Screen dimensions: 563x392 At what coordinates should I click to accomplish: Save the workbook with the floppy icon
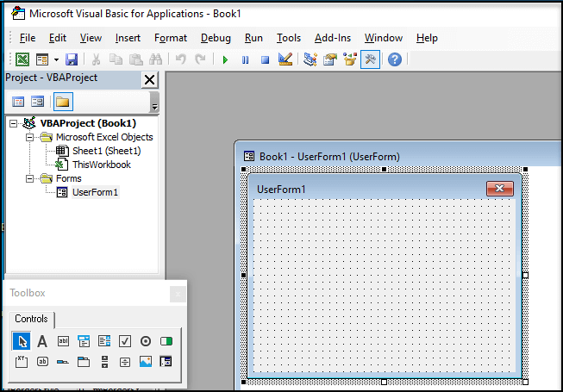[x=72, y=59]
